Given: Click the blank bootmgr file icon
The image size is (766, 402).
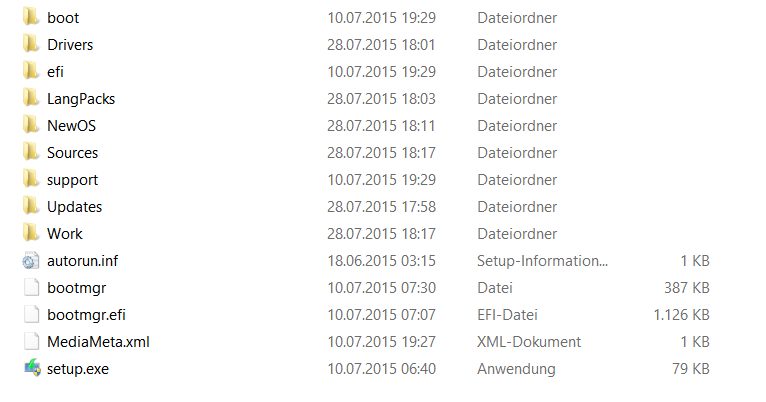Looking at the screenshot, I should click(x=32, y=287).
